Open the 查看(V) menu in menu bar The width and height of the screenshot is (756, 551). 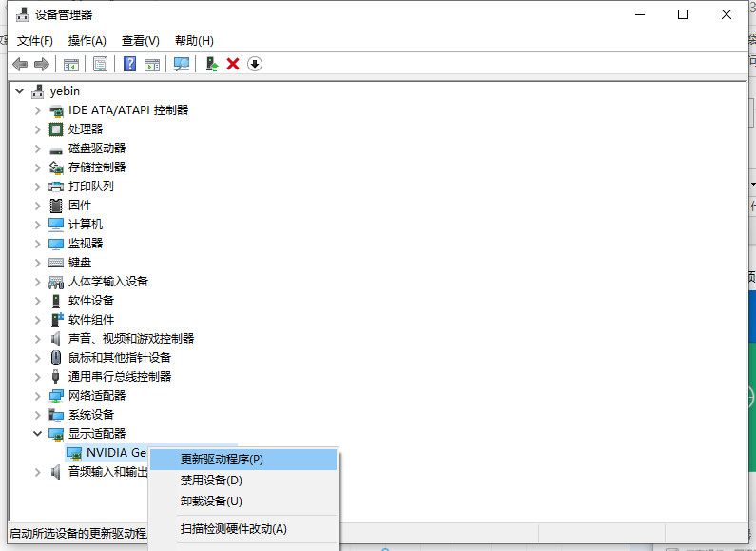point(140,41)
